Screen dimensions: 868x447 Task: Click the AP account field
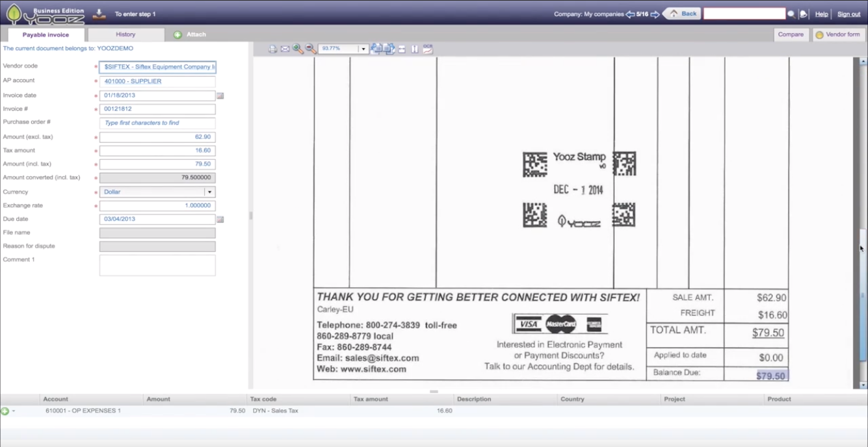coord(157,81)
